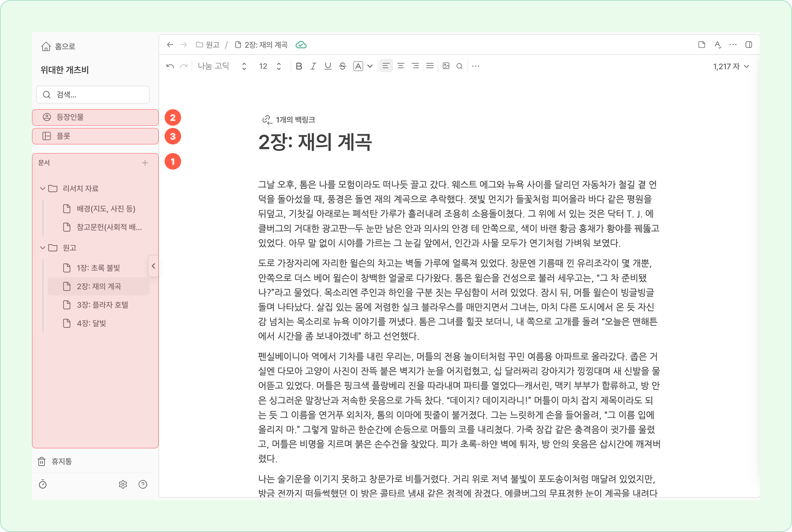Open the 참고문헌 document

[99, 227]
